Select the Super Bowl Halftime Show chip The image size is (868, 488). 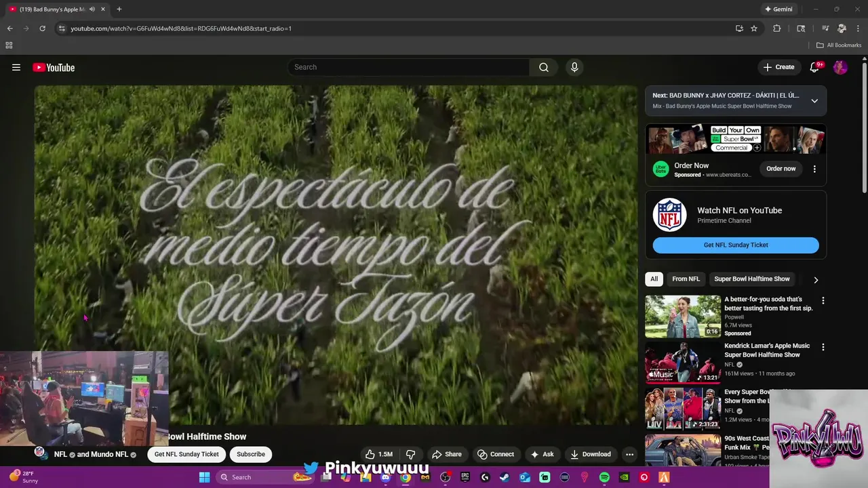pos(752,279)
